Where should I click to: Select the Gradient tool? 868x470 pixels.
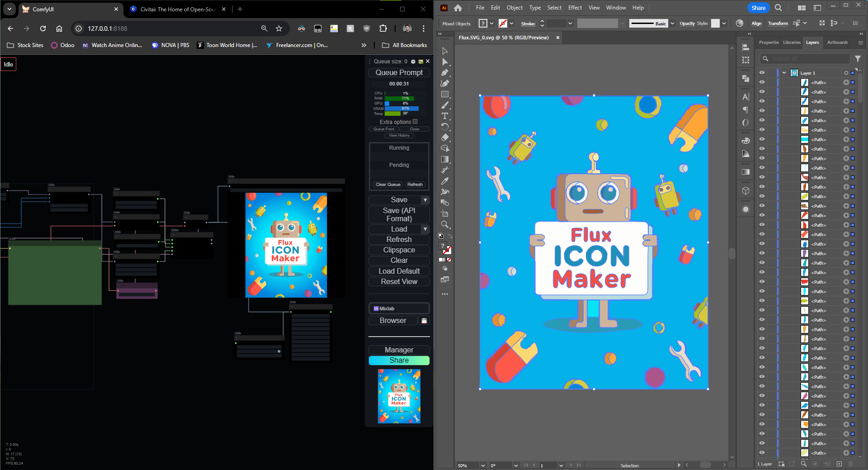click(x=445, y=159)
